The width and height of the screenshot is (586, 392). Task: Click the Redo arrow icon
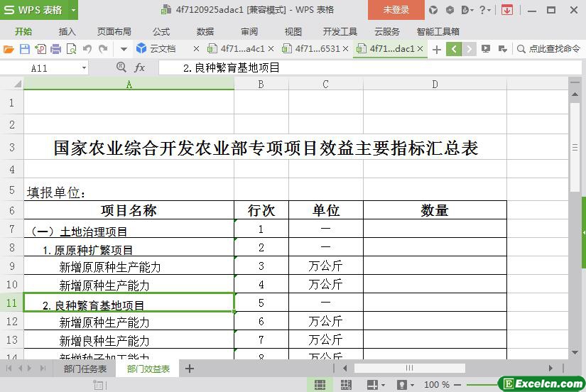103,49
